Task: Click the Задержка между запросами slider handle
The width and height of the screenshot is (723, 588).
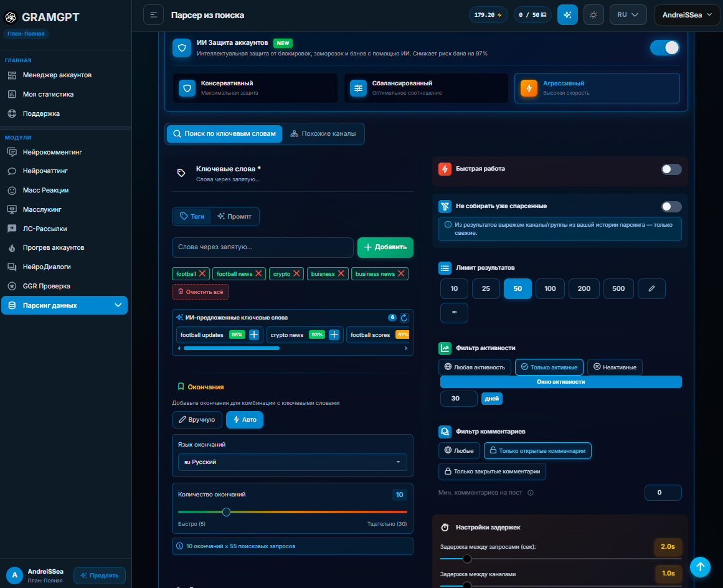Action: (466, 559)
